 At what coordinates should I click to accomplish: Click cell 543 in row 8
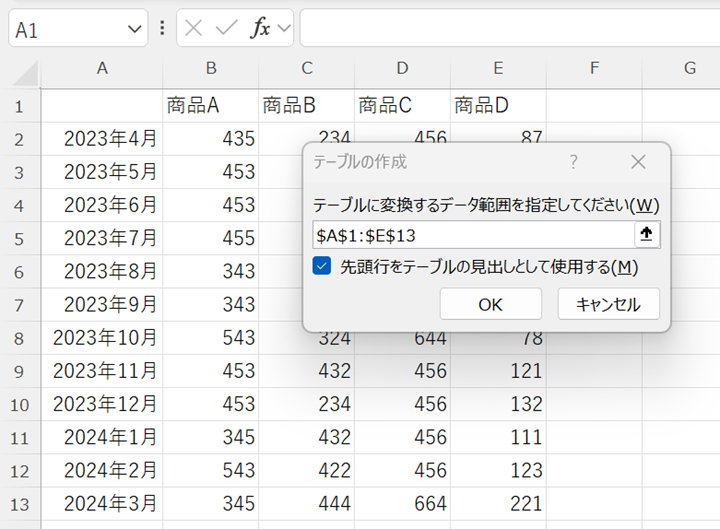[x=211, y=338]
